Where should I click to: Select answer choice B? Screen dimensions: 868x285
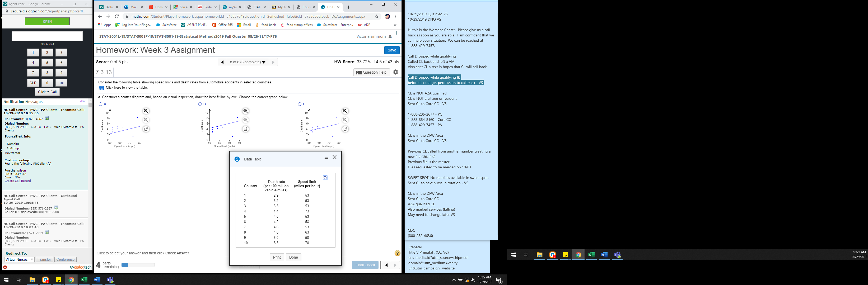(200, 104)
